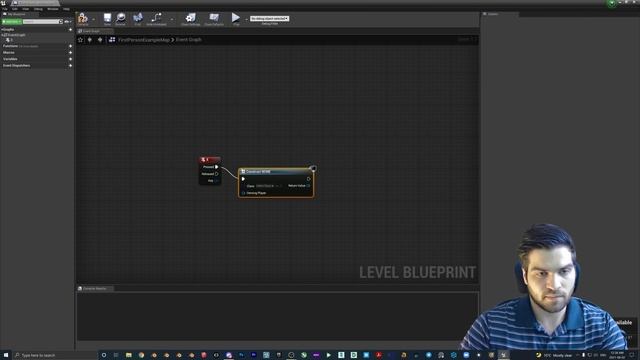The height and width of the screenshot is (360, 640).
Task: Open the Edit menu
Action: tap(15, 9)
